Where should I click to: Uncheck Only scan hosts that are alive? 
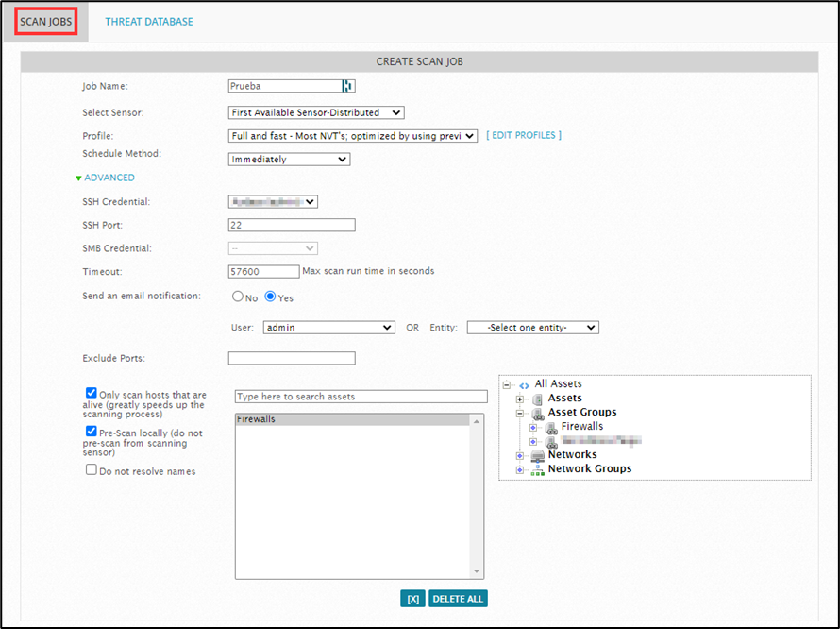[92, 393]
